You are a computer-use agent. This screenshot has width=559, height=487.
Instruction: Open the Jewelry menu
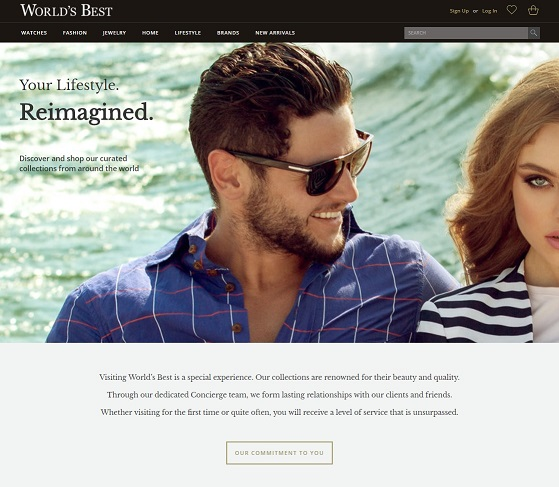pos(114,33)
